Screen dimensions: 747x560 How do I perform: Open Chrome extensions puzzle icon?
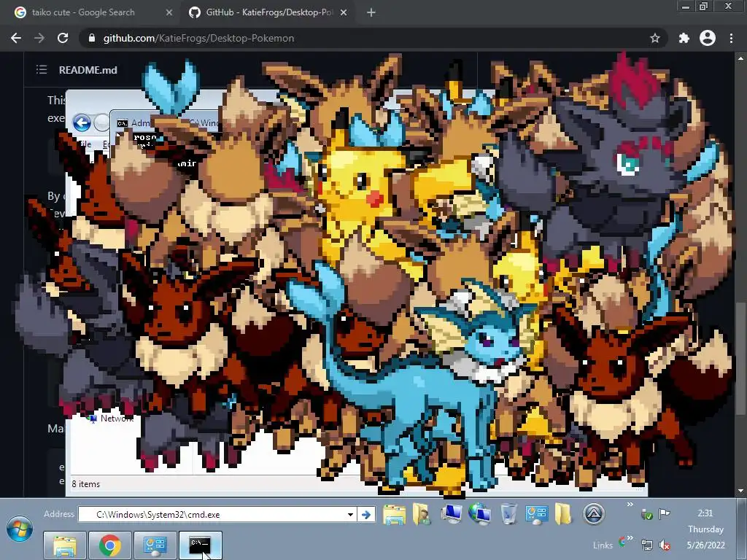[684, 38]
